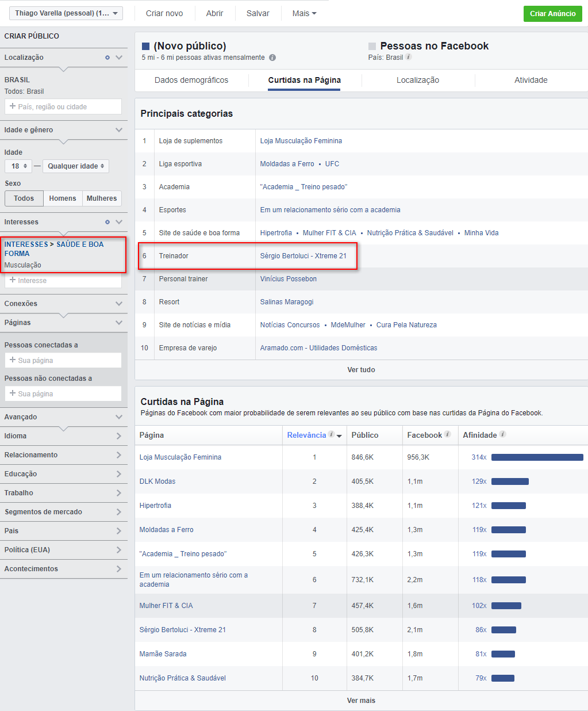The width and height of the screenshot is (588, 711).
Task: Click blue color square beside Novo público
Action: [146, 46]
